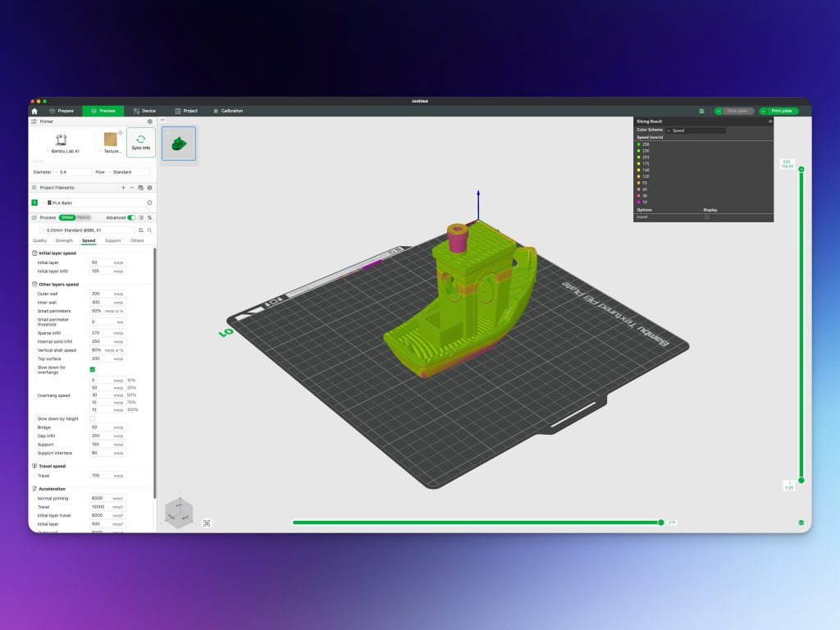Open the PLA Basic filament dropdown
This screenshot has height=630, width=840.
(x=90, y=203)
